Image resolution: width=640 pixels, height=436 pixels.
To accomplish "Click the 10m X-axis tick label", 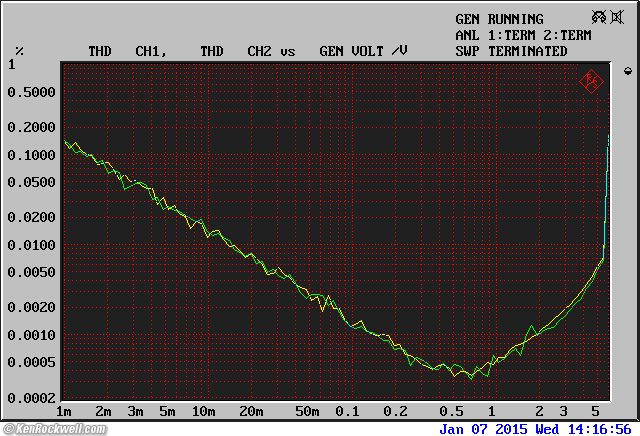I will tap(203, 412).
